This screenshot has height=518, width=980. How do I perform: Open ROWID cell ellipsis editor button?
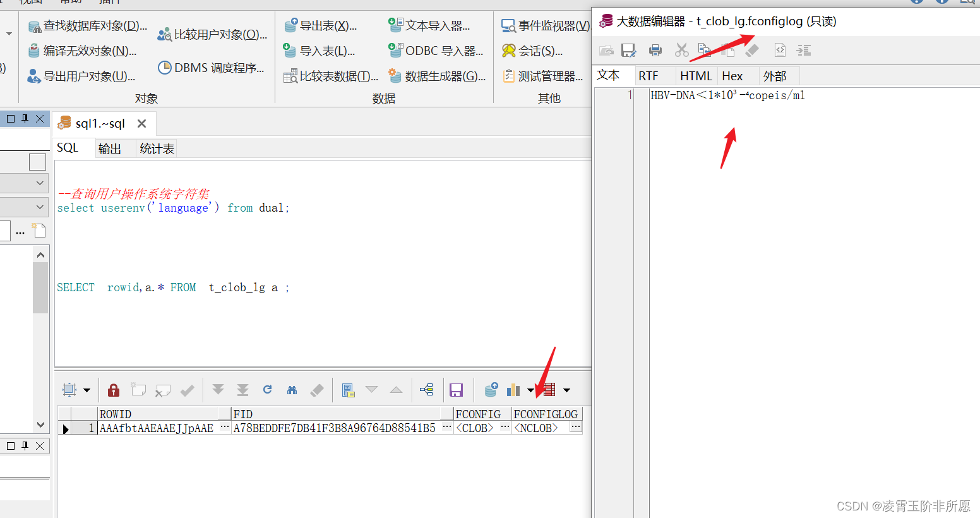click(225, 428)
